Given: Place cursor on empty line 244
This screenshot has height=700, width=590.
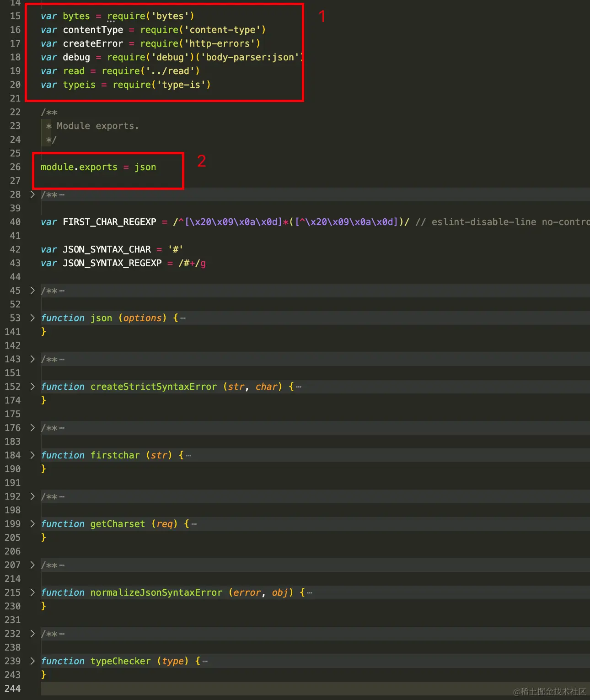Looking at the screenshot, I should click(x=315, y=689).
